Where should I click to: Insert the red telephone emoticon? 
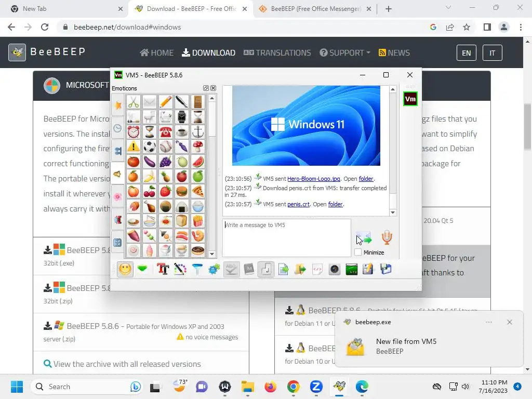pos(166,131)
